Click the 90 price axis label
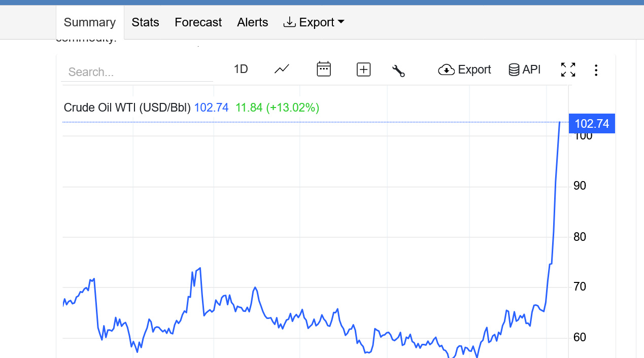The image size is (644, 358). (580, 186)
